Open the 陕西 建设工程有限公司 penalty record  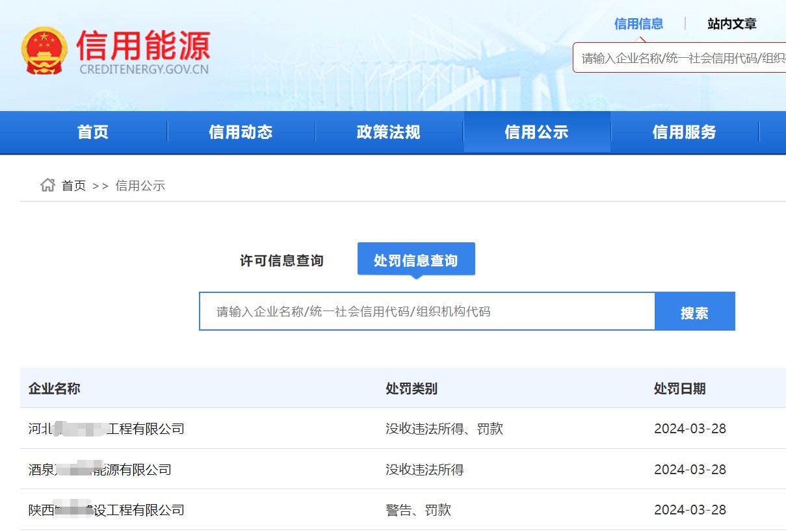coord(107,510)
